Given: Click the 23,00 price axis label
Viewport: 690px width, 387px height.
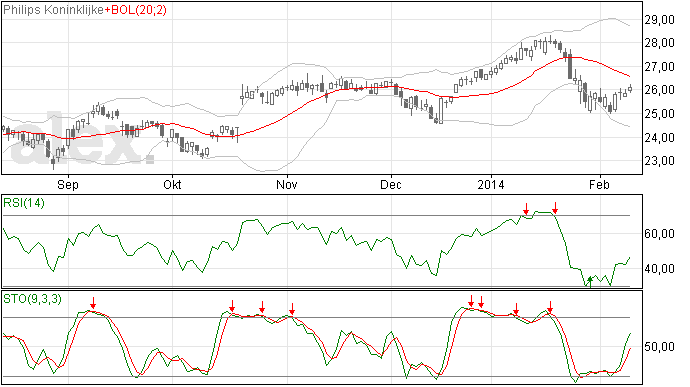Looking at the screenshot, I should 660,161.
